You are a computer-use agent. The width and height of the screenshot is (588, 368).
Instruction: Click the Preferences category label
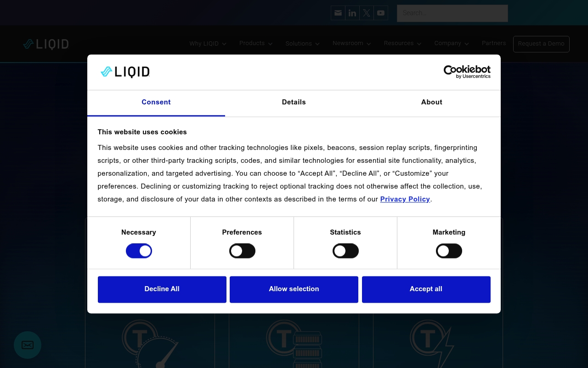tap(242, 232)
